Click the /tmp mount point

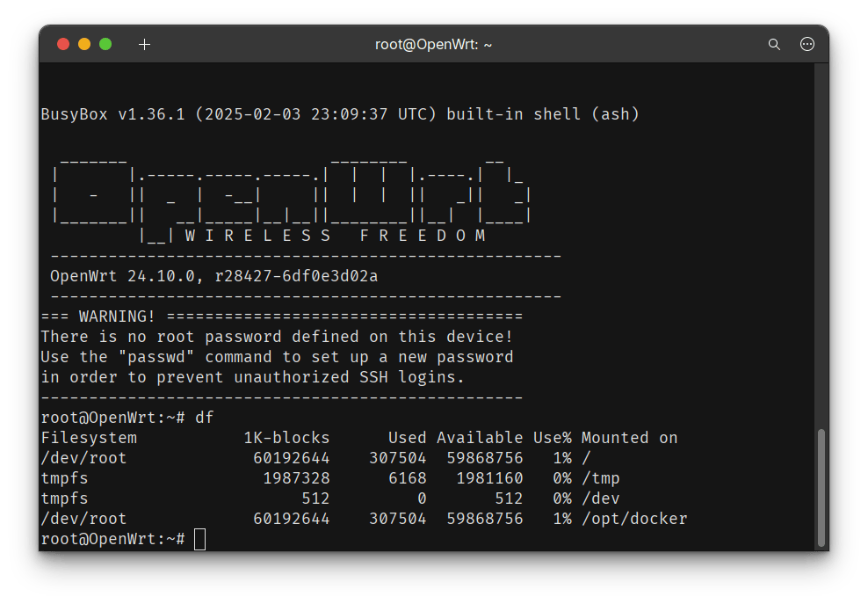[601, 478]
